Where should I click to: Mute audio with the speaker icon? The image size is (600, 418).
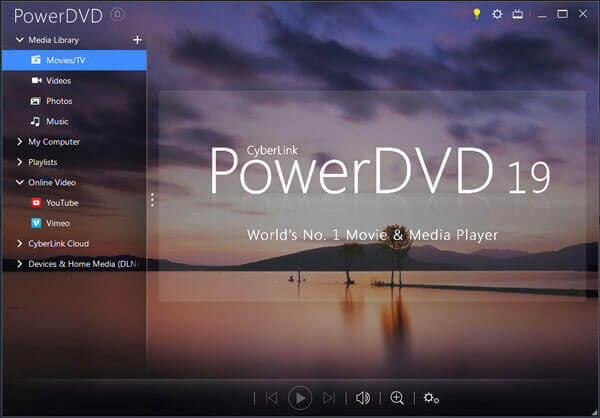363,398
